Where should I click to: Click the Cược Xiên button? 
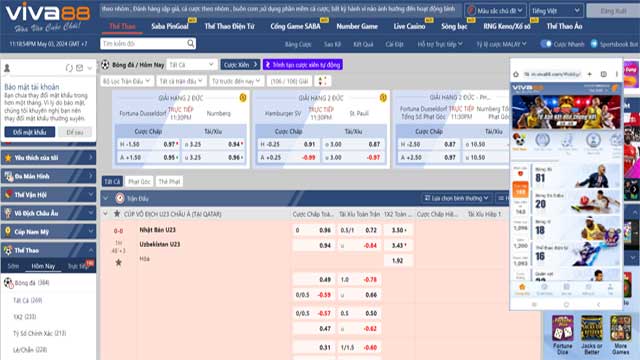(240, 64)
